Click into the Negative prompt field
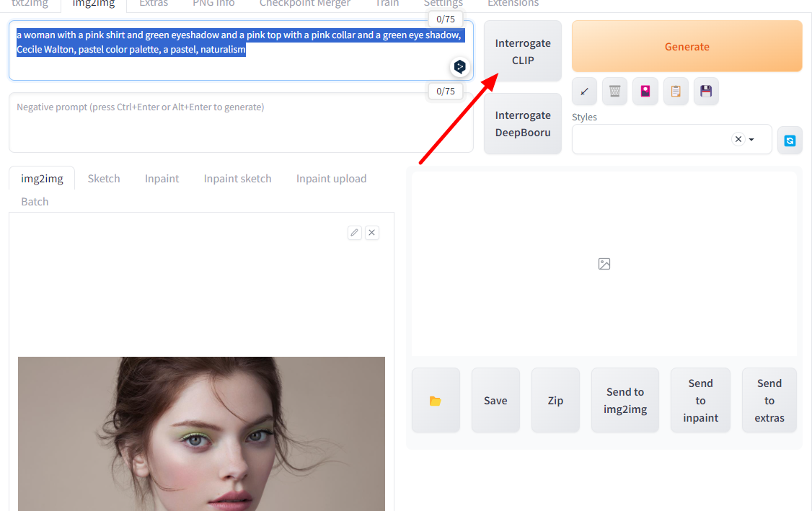Viewport: 812px width, 511px height. pyautogui.click(x=241, y=123)
